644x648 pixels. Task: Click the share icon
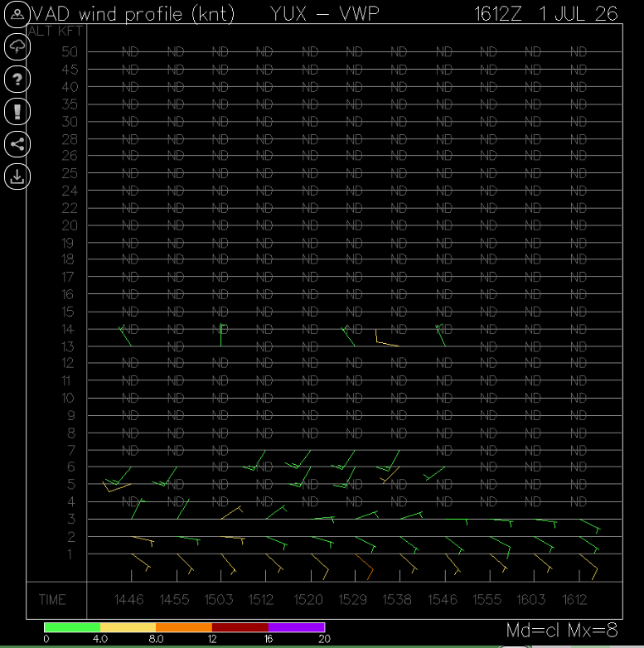coord(17,144)
